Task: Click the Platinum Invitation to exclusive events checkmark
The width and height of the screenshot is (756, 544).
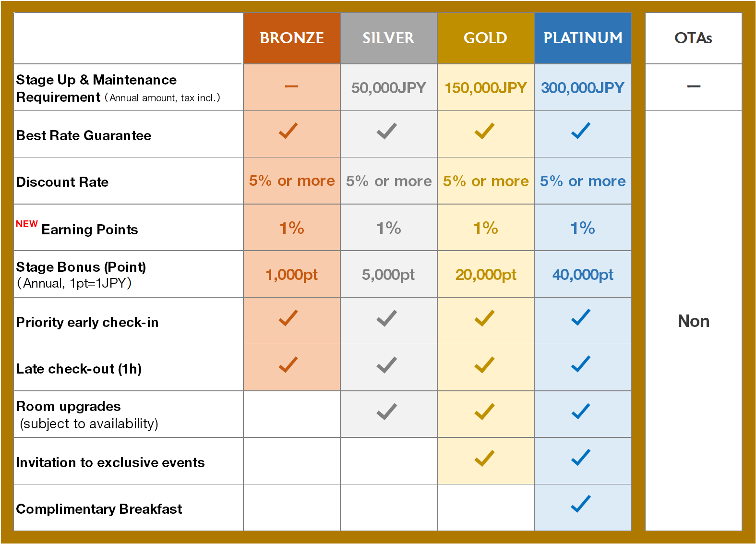Action: pos(581,458)
